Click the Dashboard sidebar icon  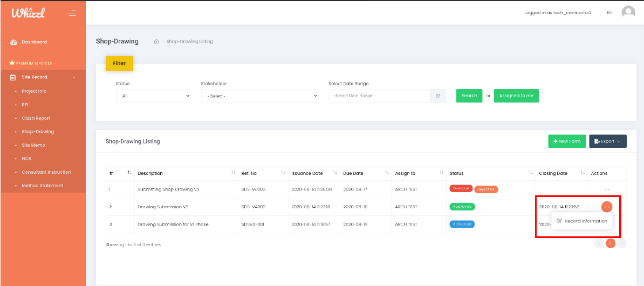pos(14,42)
